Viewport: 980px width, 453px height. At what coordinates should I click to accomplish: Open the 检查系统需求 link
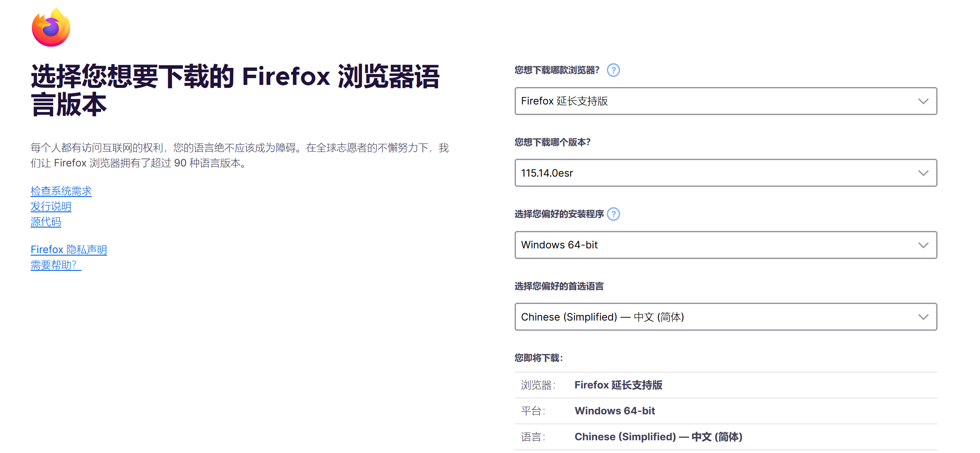[61, 191]
